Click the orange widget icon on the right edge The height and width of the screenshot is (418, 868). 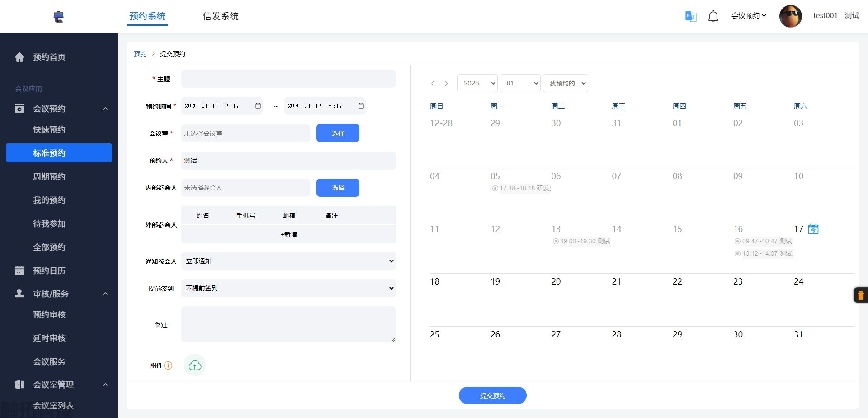861,295
